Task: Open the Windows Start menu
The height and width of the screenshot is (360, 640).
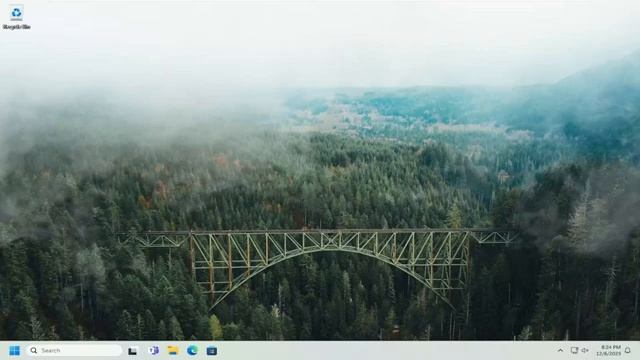Action: 14,351
